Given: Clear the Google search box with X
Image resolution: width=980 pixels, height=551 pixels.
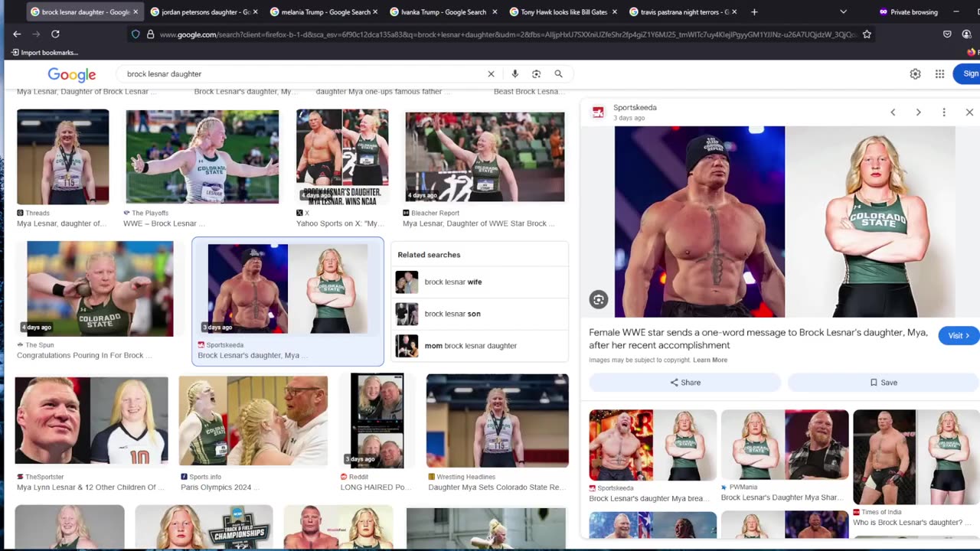Looking at the screenshot, I should point(491,73).
